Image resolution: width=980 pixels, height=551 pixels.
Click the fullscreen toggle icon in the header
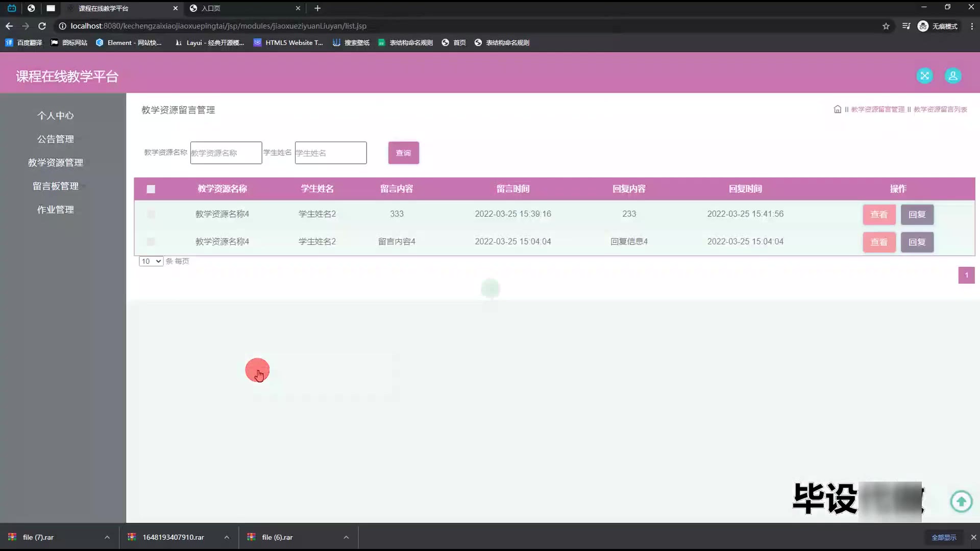coord(924,76)
